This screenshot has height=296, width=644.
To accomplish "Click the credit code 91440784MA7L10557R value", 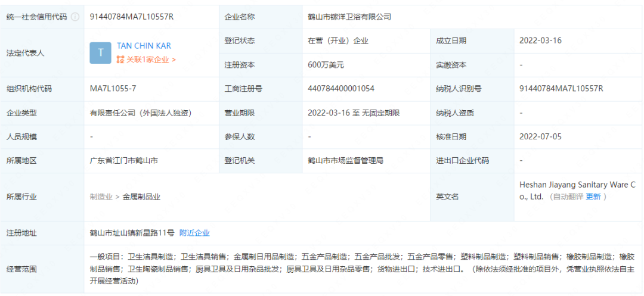I will click(132, 17).
